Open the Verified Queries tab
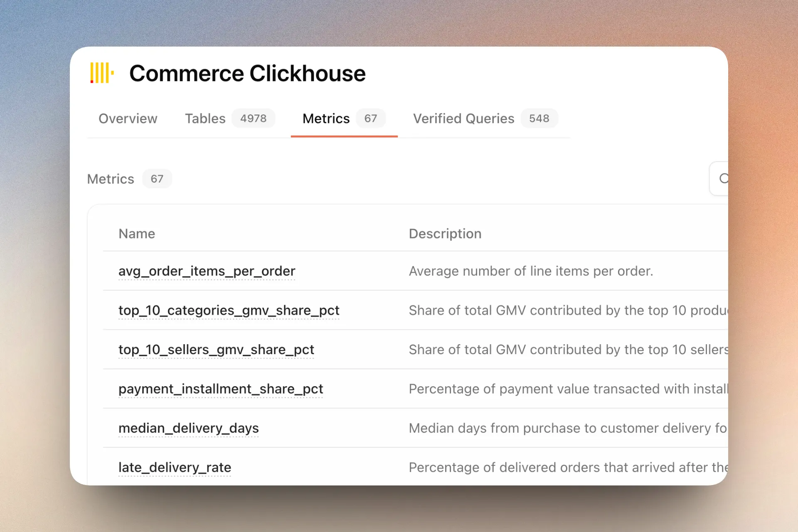 [485, 118]
